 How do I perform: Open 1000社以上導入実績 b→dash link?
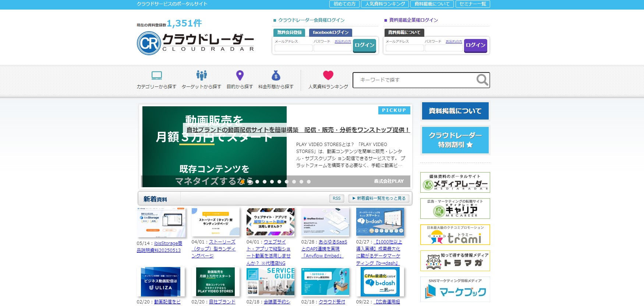pos(379,252)
